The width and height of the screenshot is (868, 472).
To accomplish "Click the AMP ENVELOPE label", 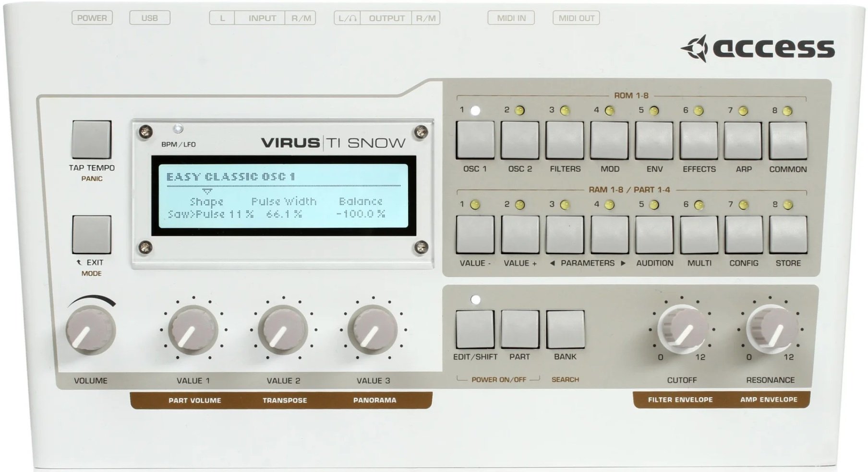I will [x=769, y=400].
